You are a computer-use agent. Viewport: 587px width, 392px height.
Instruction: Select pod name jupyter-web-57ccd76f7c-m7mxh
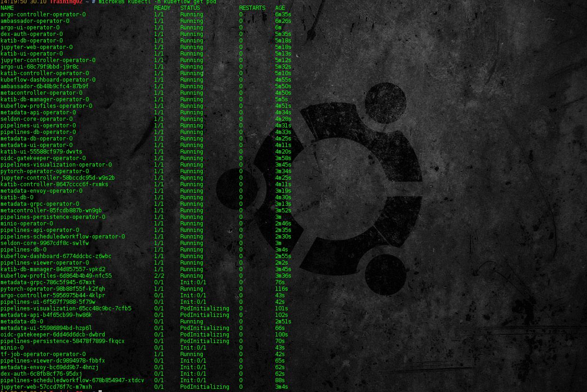[46, 387]
